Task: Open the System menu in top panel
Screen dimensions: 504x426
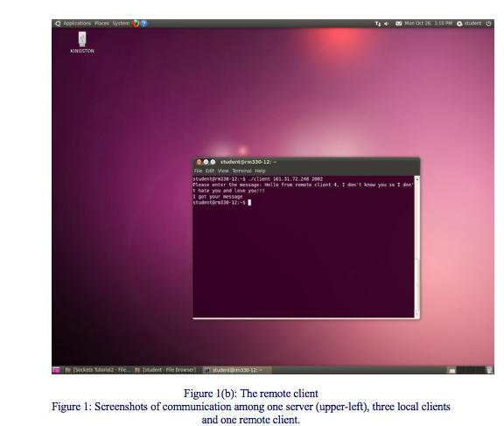Action: coord(121,23)
